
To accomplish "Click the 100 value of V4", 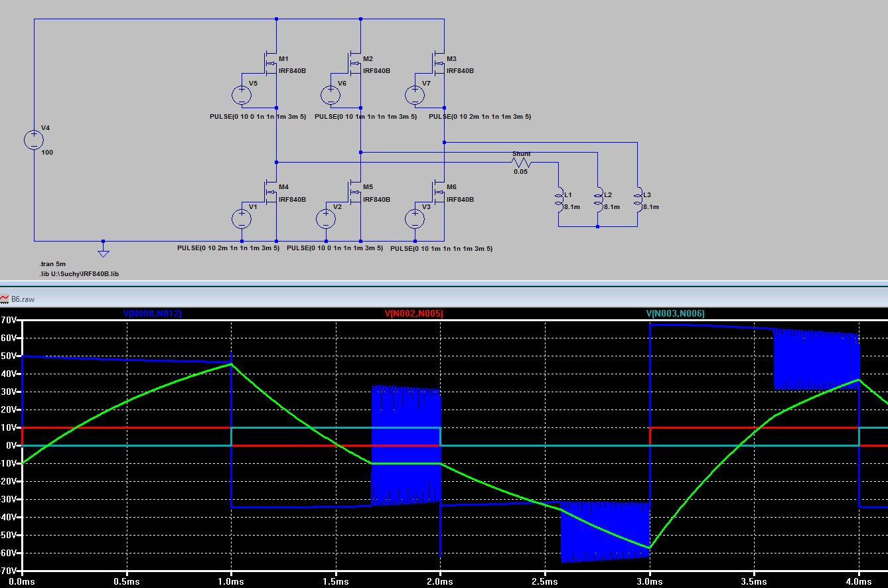I will point(47,153).
